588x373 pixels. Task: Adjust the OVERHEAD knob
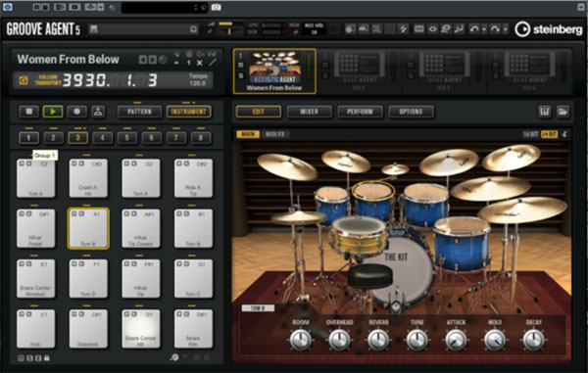[339, 340]
